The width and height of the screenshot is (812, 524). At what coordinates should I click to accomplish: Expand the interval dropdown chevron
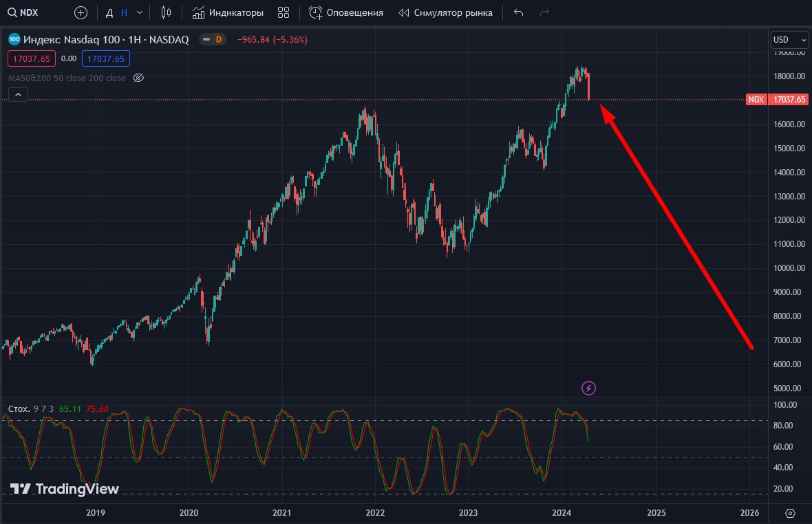coord(139,12)
